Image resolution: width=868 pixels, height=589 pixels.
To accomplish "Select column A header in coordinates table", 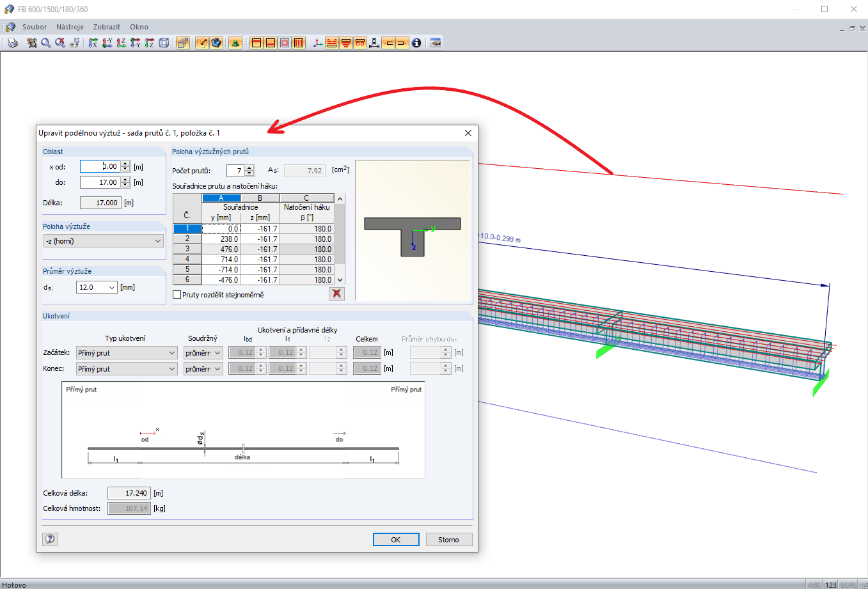I will point(221,198).
